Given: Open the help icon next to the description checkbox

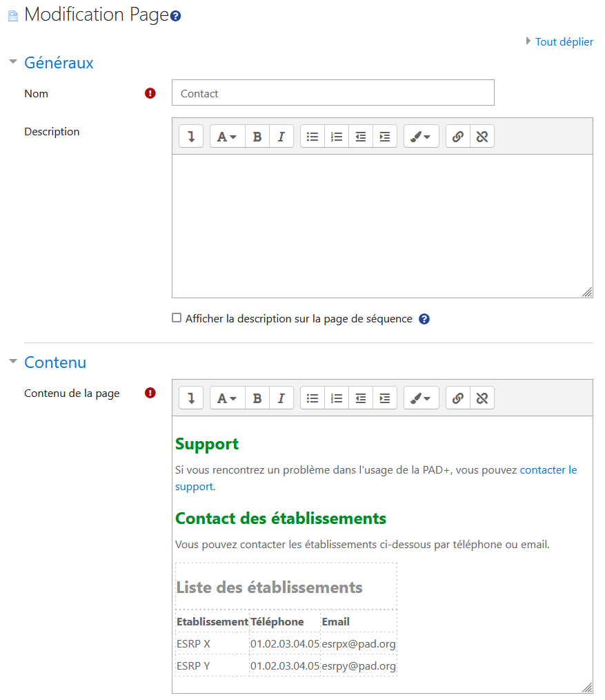Looking at the screenshot, I should click(x=424, y=318).
